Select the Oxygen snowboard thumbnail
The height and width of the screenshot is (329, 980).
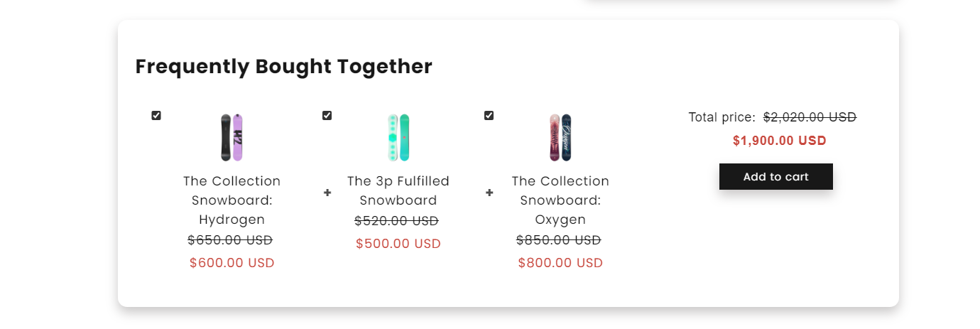coord(560,137)
